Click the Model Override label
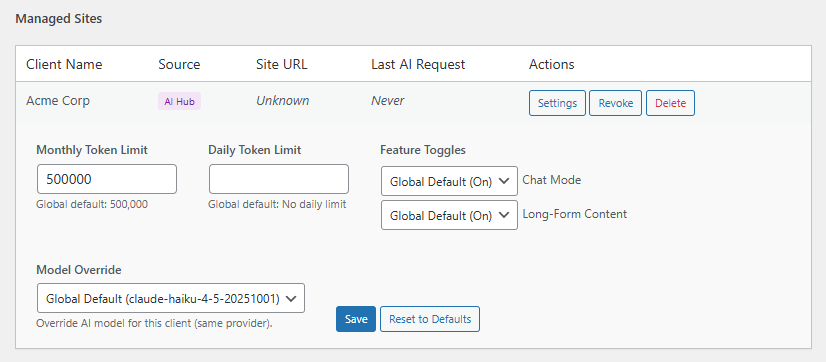This screenshot has width=826, height=362. point(78,270)
